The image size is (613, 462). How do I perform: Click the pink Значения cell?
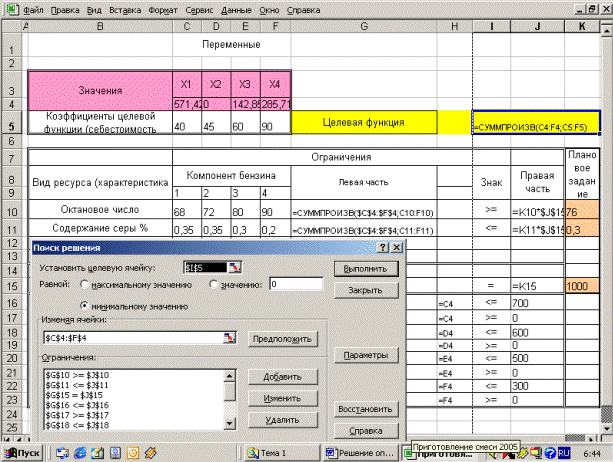point(100,90)
